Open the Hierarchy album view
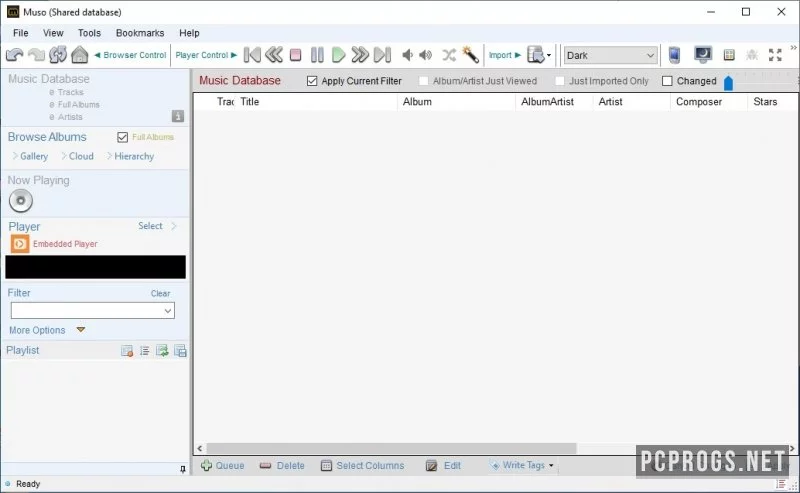This screenshot has width=800, height=493. point(134,156)
